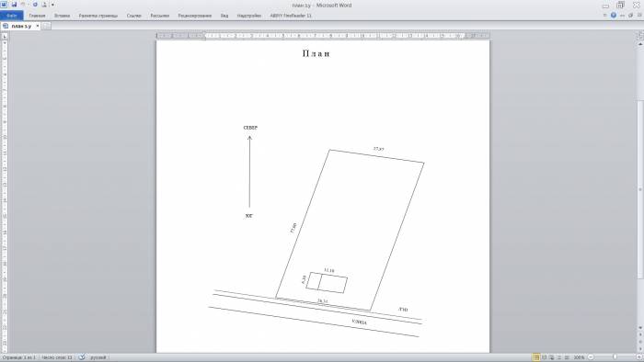The width and height of the screenshot is (644, 362).
Task: Undo the last action in quick access toolbar
Action: tap(23, 5)
